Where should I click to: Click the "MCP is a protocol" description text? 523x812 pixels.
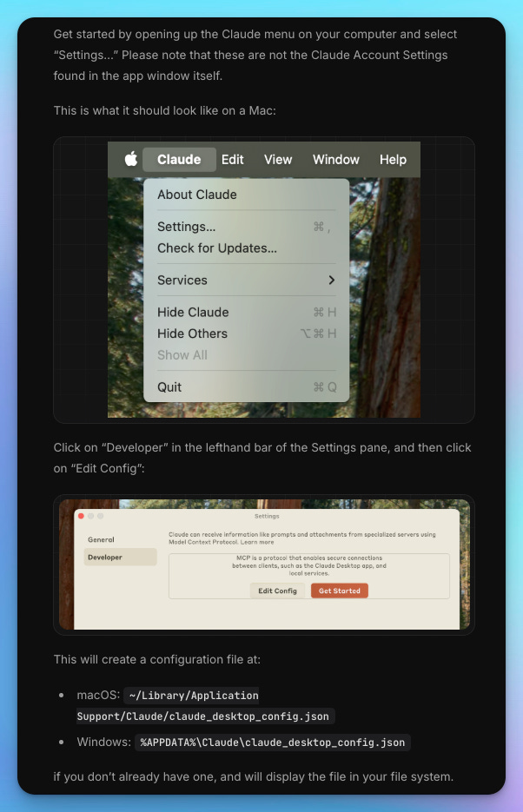[309, 565]
